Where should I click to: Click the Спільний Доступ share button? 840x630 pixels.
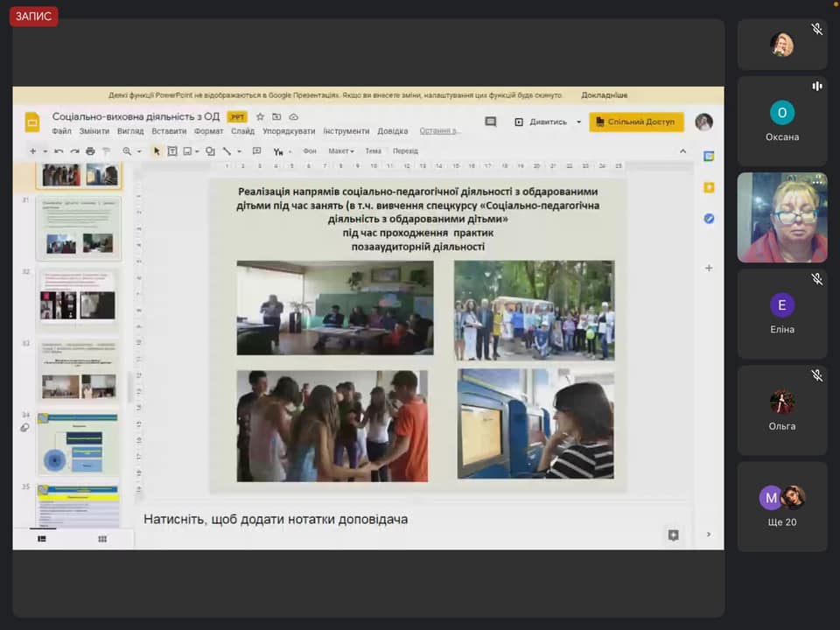click(x=636, y=122)
